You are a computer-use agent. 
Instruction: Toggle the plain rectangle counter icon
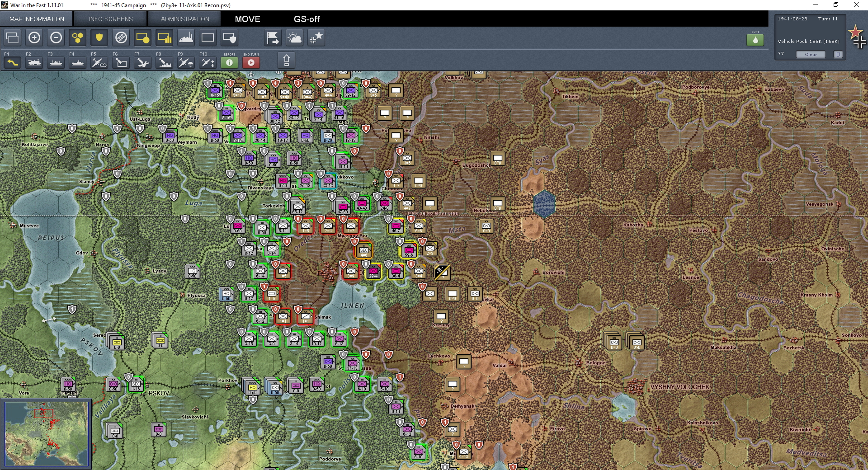tap(208, 38)
